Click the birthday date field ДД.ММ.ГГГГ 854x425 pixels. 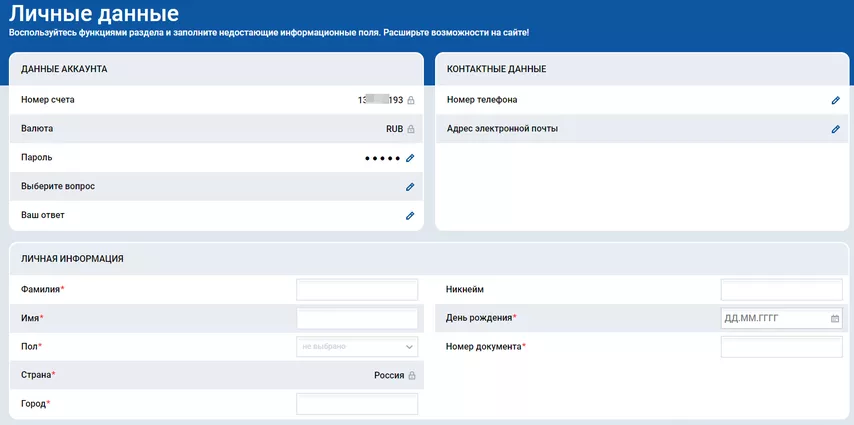click(x=772, y=319)
